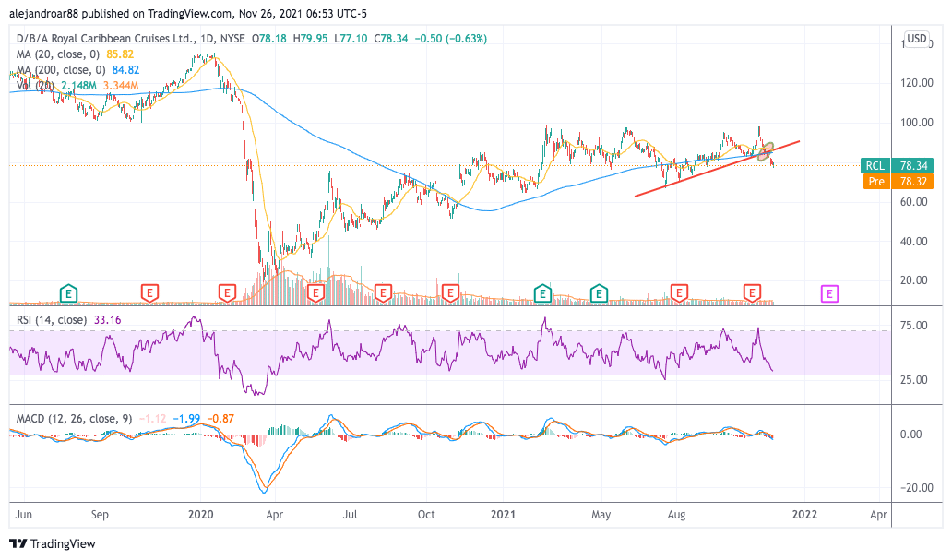Click the MA 20 value 85.82
Screen dimensions: 952x560
[x=120, y=54]
